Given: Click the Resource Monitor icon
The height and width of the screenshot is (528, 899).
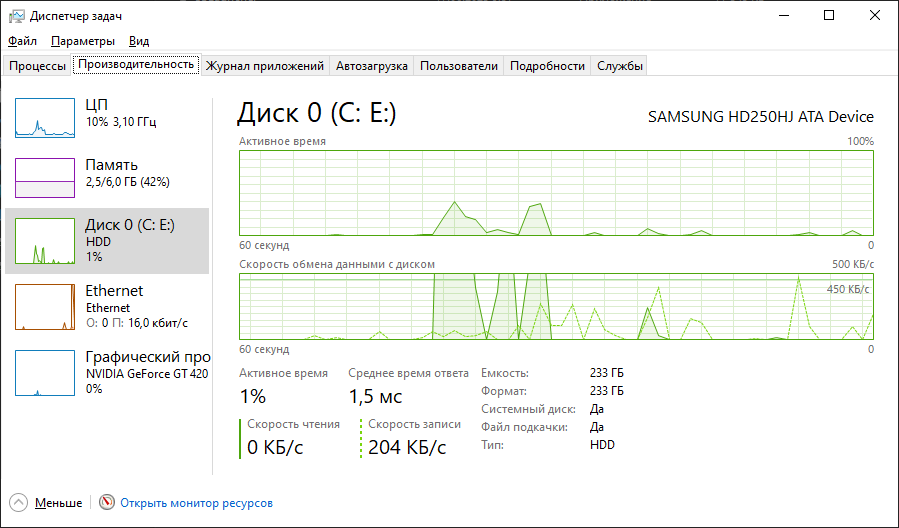Looking at the screenshot, I should pos(107,503).
